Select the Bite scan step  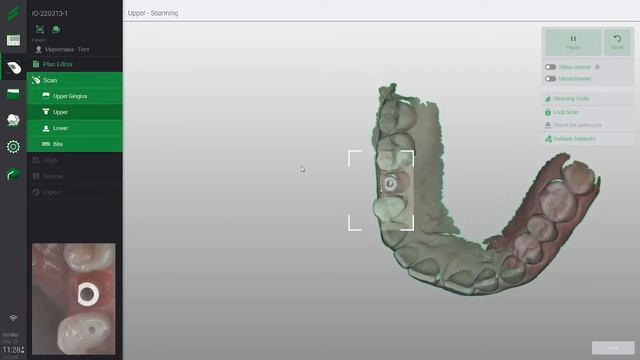tap(75, 144)
